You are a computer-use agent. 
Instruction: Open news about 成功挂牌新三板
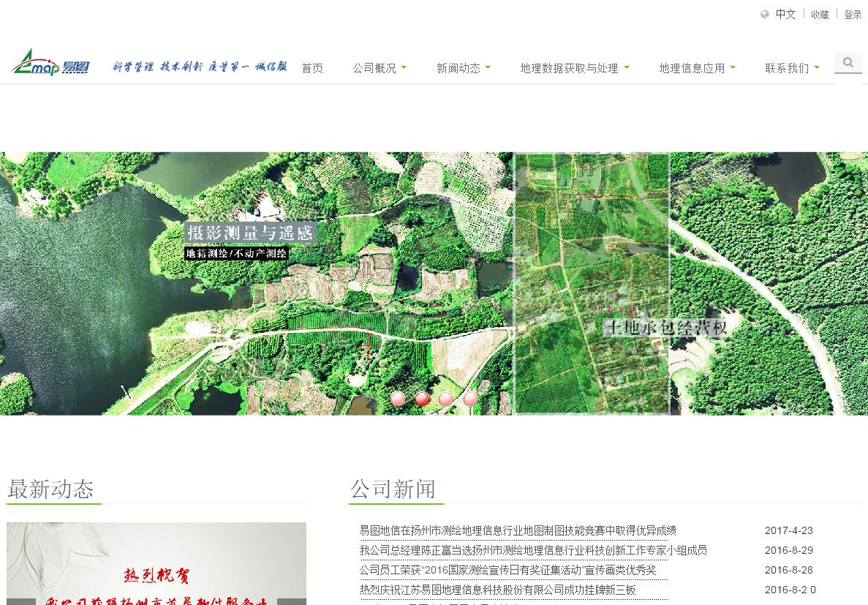click(498, 590)
